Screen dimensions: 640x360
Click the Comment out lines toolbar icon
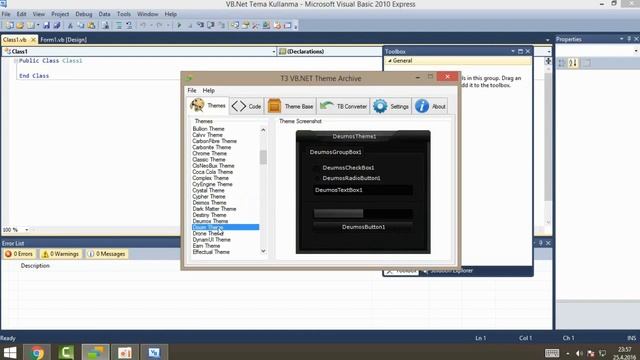pyautogui.click(x=119, y=25)
